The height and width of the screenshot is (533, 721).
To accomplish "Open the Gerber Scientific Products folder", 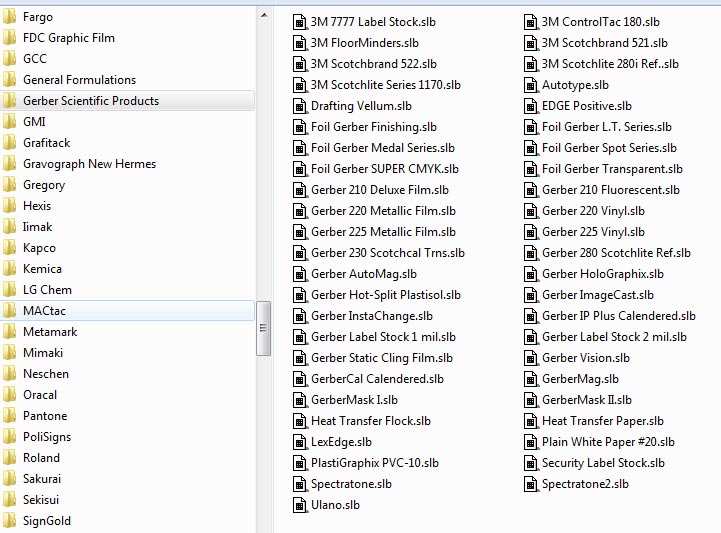I will [127, 101].
